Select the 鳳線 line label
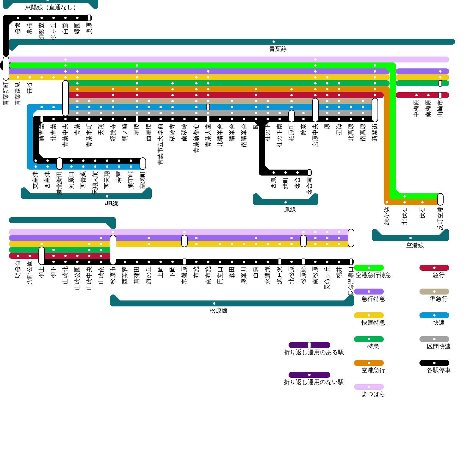 point(290,210)
